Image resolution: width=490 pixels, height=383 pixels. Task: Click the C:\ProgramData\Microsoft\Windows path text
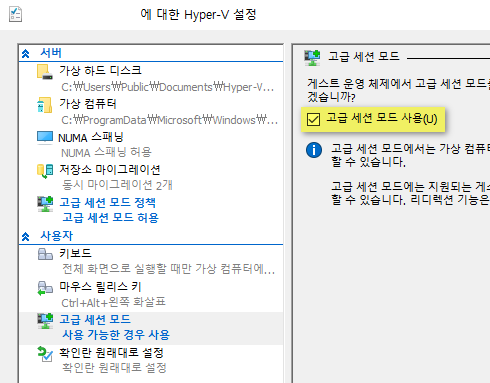pyautogui.click(x=169, y=120)
